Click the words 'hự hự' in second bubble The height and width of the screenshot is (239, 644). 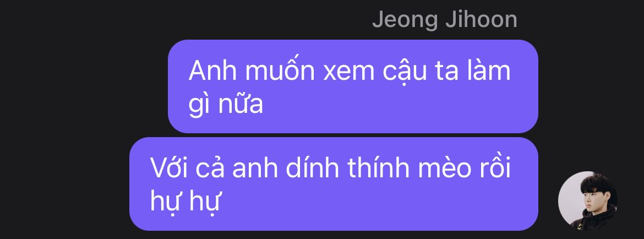(x=185, y=201)
